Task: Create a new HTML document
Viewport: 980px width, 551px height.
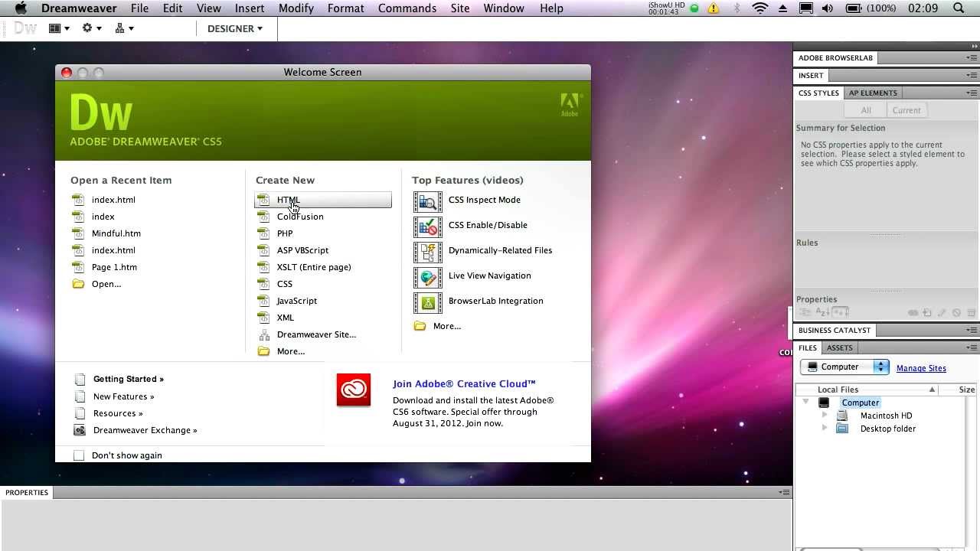Action: point(322,200)
